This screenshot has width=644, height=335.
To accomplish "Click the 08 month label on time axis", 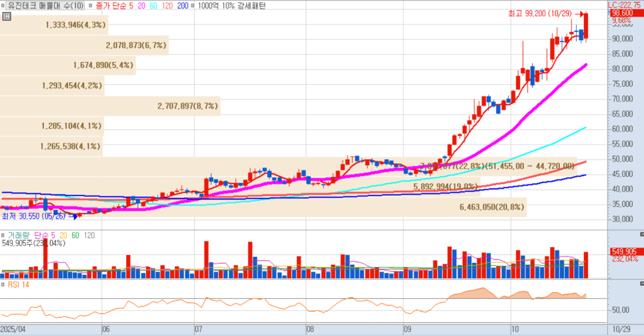I will 311,329.
